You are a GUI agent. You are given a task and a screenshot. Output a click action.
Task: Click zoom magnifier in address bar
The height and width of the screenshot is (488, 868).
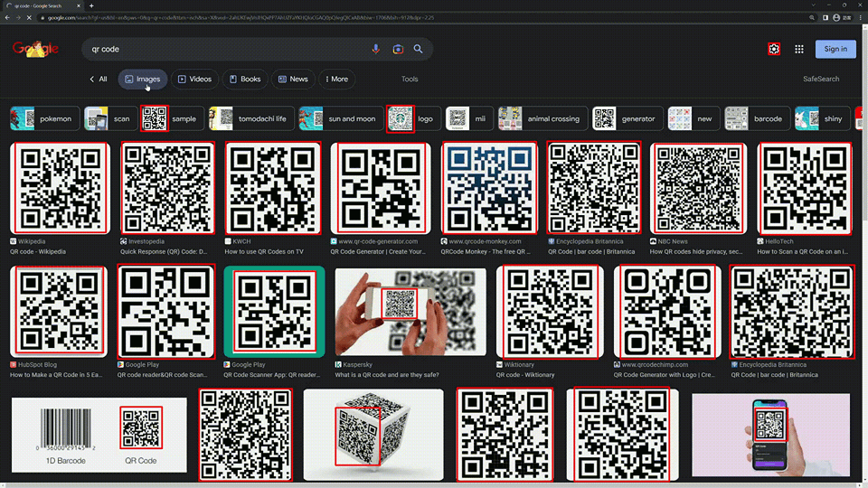[x=812, y=18]
